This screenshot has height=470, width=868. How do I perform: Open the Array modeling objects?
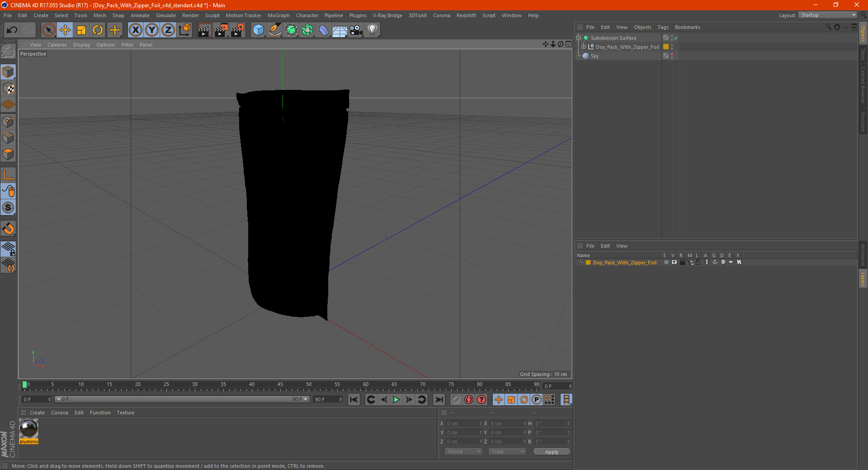(307, 30)
